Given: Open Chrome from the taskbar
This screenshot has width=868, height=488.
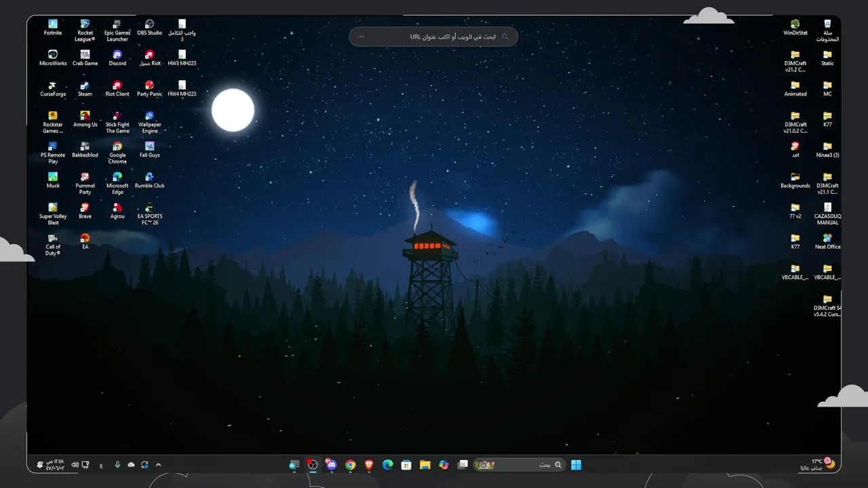Looking at the screenshot, I should [x=350, y=465].
